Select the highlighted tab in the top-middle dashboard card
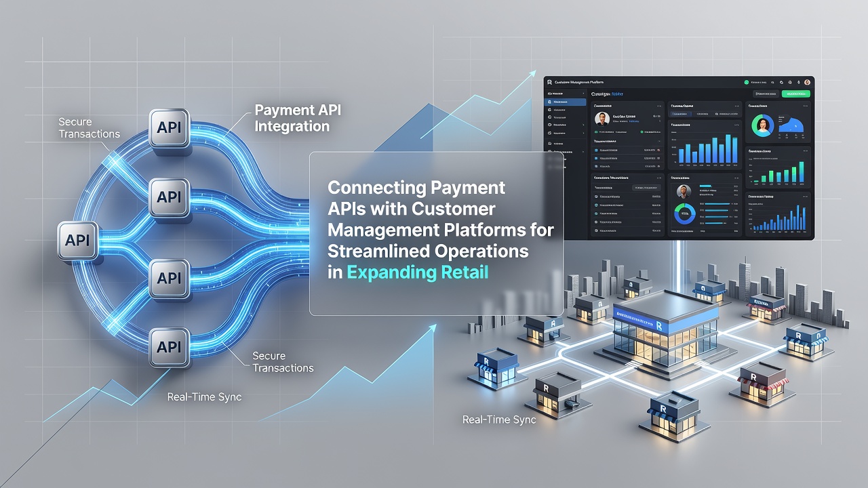Screen dimensions: 868x488 pyautogui.click(x=682, y=114)
